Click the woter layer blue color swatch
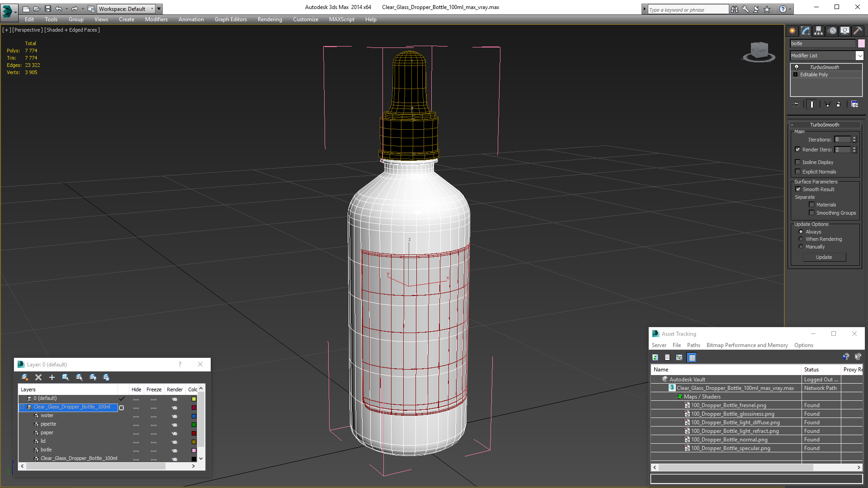 194,416
